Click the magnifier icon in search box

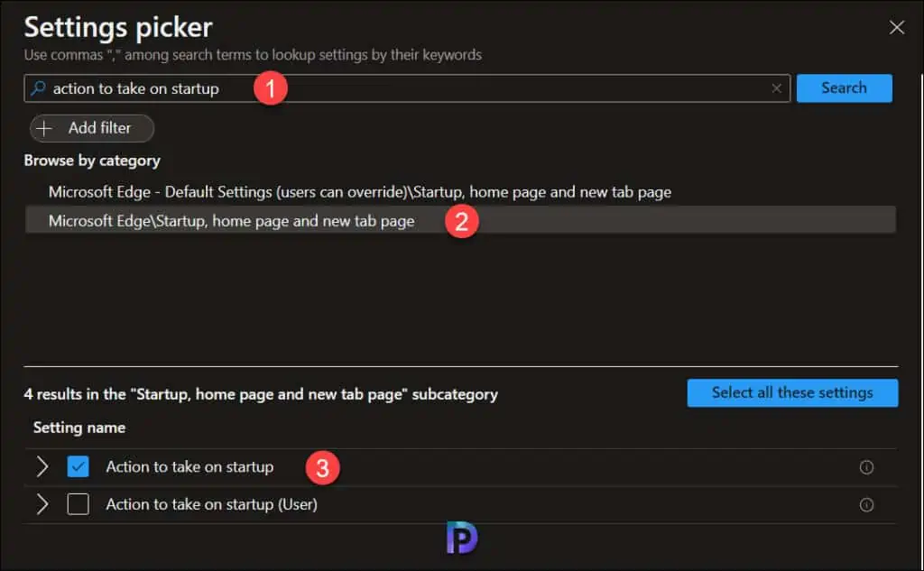[x=38, y=88]
